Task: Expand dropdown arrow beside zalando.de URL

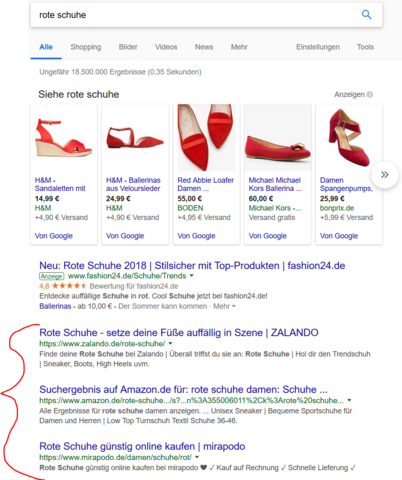Action: coord(170,343)
